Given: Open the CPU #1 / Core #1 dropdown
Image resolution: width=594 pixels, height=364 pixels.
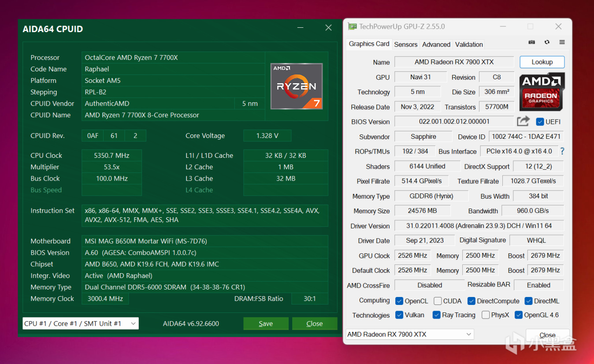Looking at the screenshot, I should click(81, 323).
